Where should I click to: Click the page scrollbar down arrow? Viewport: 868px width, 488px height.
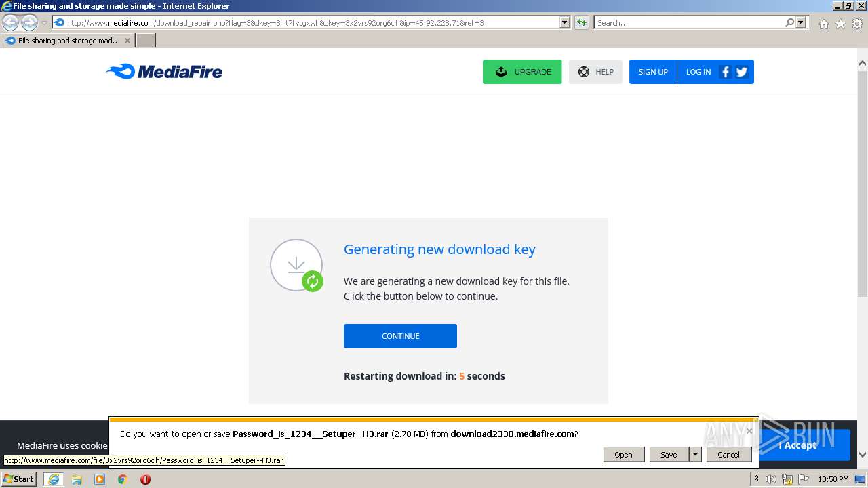[862, 455]
